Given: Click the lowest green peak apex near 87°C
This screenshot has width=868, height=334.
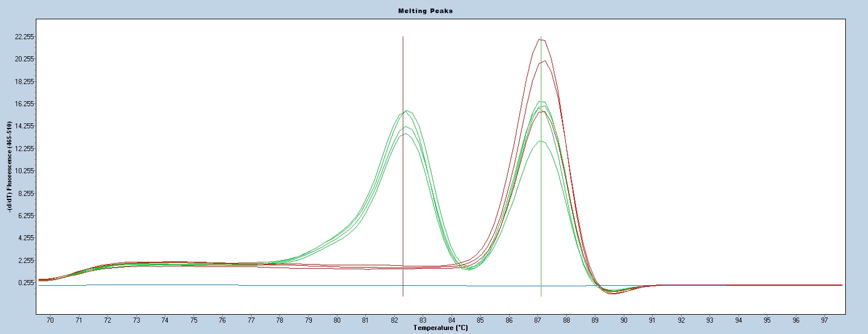Looking at the screenshot, I should [x=540, y=141].
